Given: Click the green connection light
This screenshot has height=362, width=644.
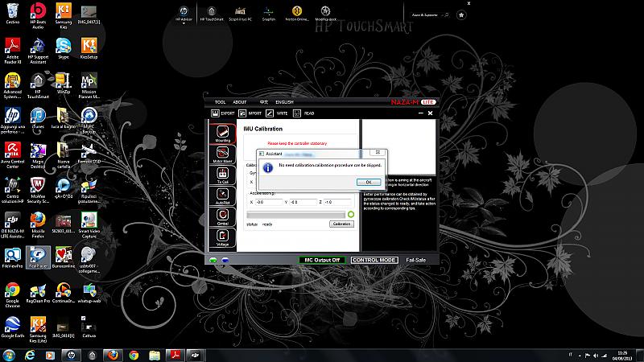Looking at the screenshot, I should pyautogui.click(x=213, y=260).
